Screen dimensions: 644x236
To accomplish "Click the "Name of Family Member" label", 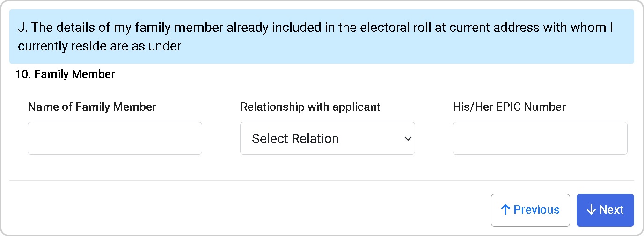I will point(92,107).
